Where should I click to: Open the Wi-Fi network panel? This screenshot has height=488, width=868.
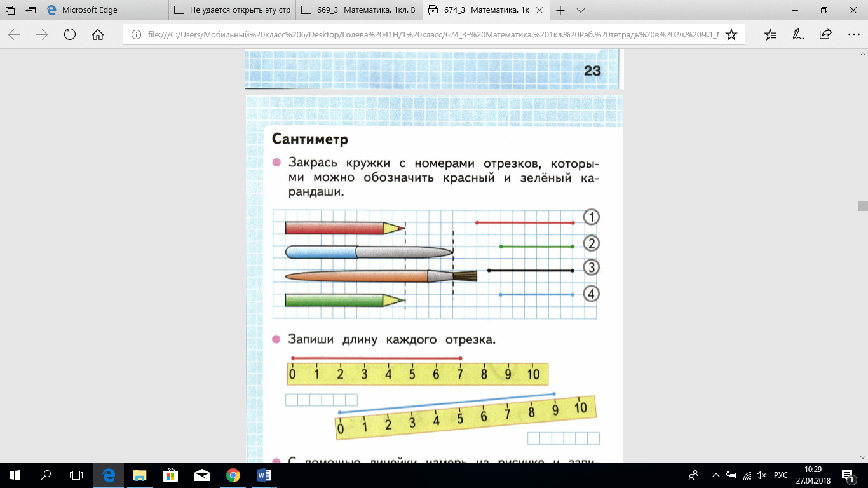click(x=747, y=475)
